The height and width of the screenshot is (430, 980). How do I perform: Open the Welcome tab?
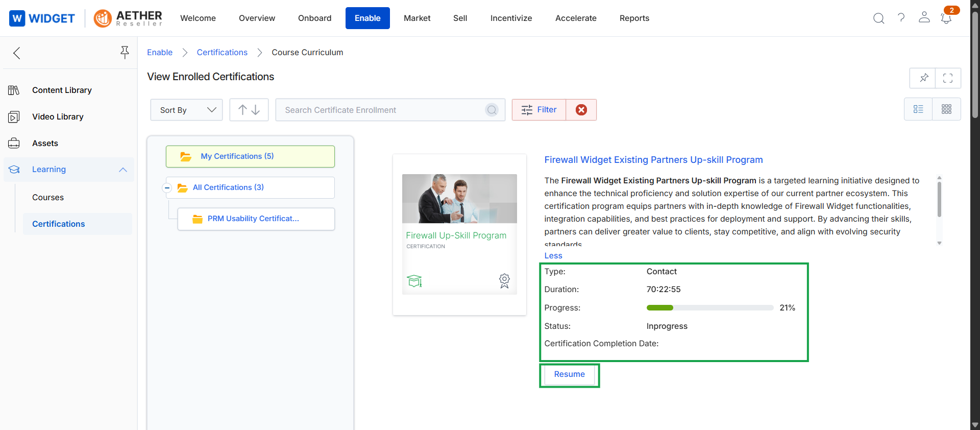tap(198, 18)
